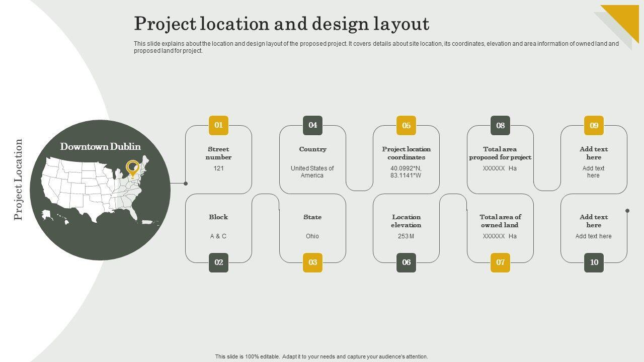Select the dark 02 number badge

pyautogui.click(x=218, y=262)
